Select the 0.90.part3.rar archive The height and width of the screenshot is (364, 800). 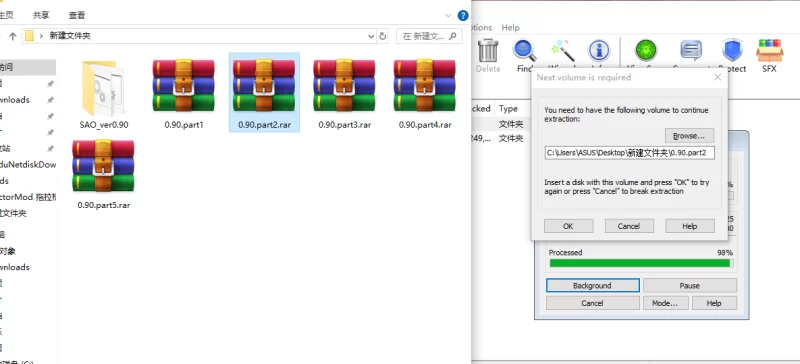tap(344, 94)
